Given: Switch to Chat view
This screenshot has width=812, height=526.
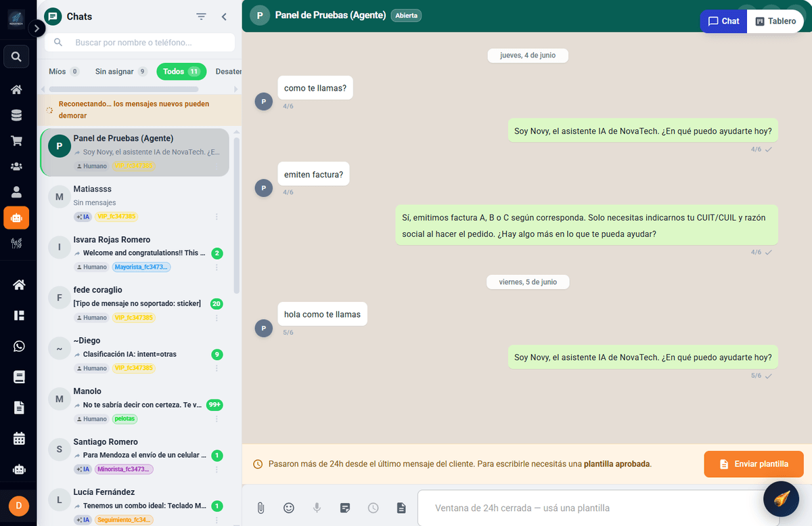Looking at the screenshot, I should coord(723,21).
